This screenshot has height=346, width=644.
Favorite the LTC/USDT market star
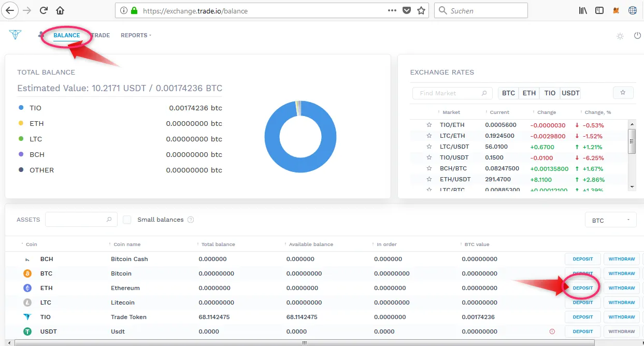point(429,147)
